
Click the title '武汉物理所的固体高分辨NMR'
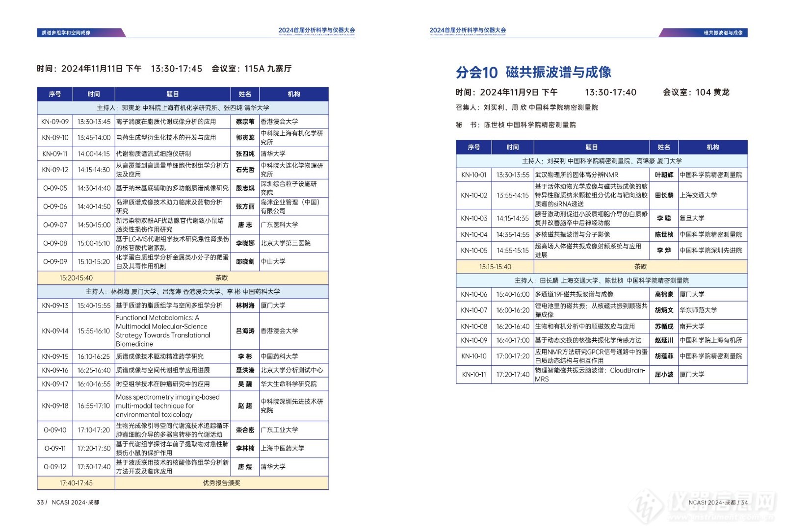coord(576,175)
